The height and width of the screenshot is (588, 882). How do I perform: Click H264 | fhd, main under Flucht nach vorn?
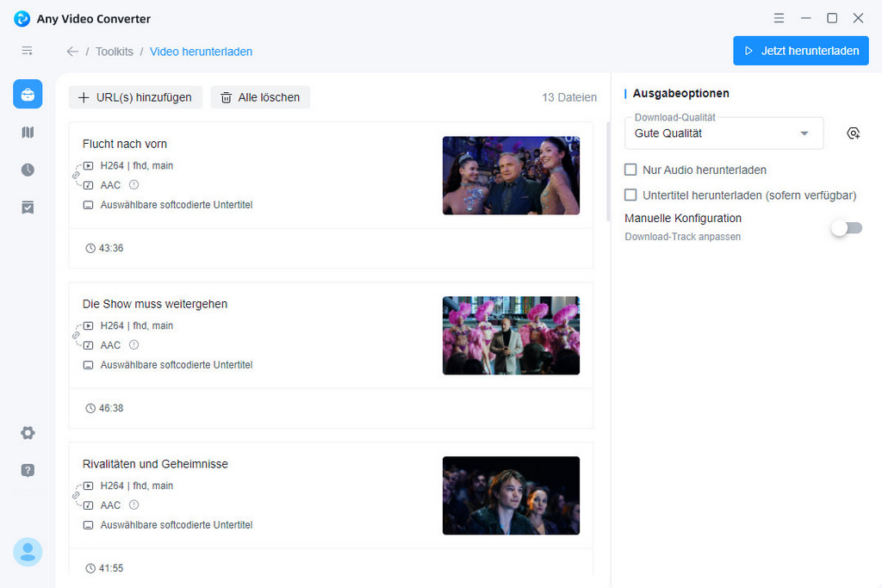click(137, 166)
